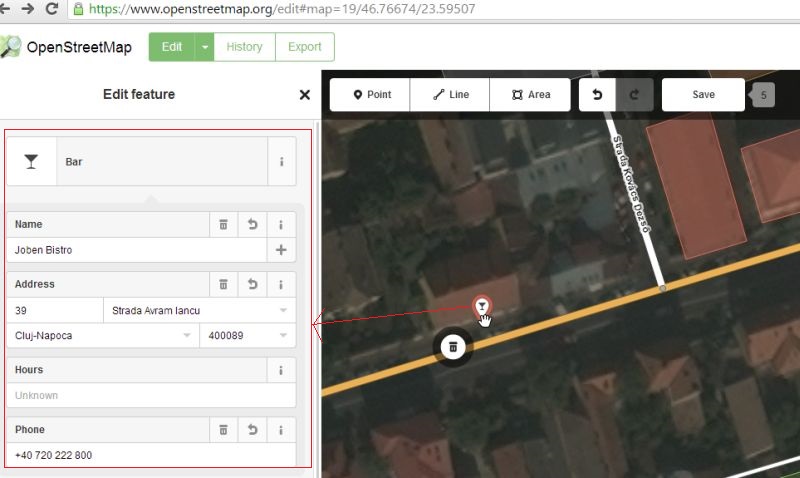Select the Line drawing tool
The image size is (800, 478).
[449, 94]
